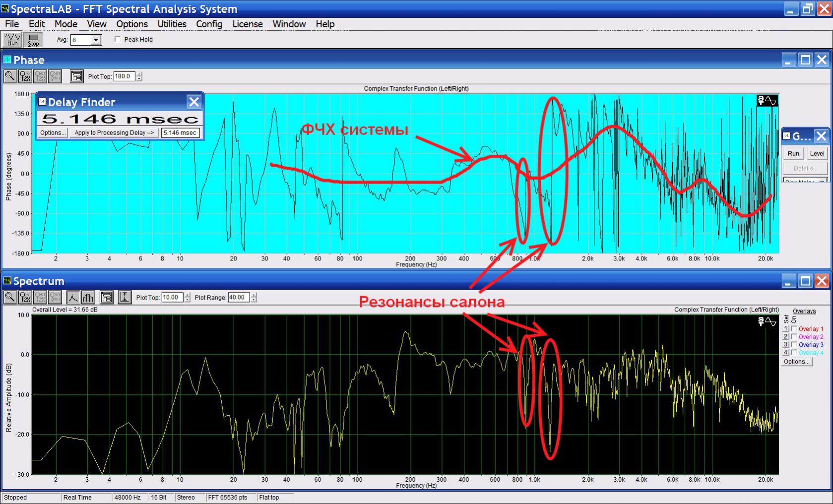Open the Utilities menu
The width and height of the screenshot is (833, 504).
point(172,24)
